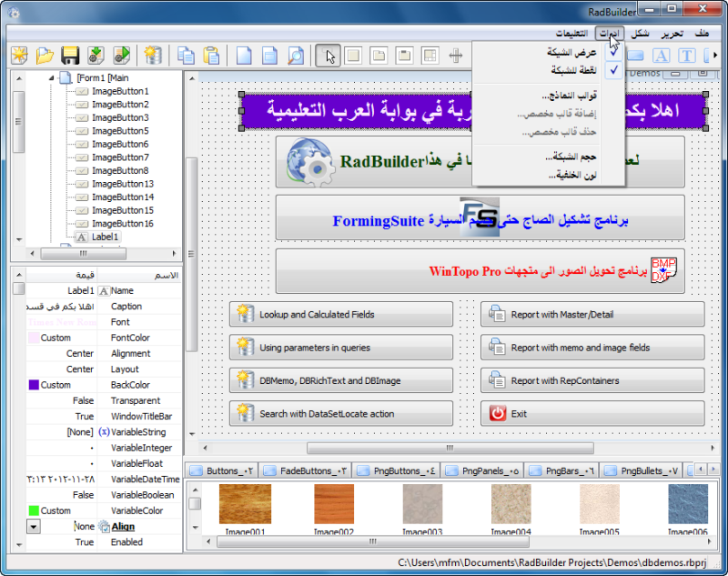Click the FontColor Custom color swatch

point(34,338)
